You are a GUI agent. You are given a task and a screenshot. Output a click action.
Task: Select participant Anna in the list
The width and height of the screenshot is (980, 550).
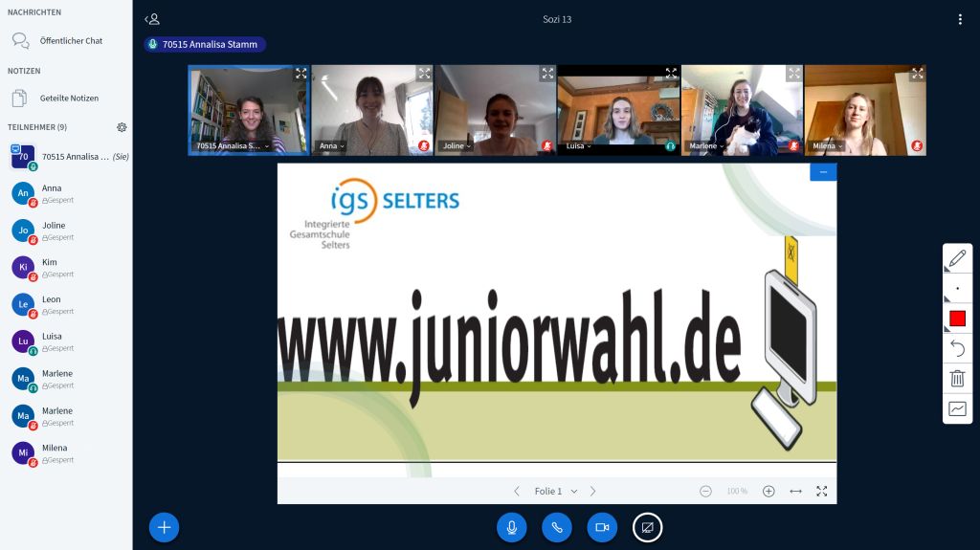[x=66, y=194]
